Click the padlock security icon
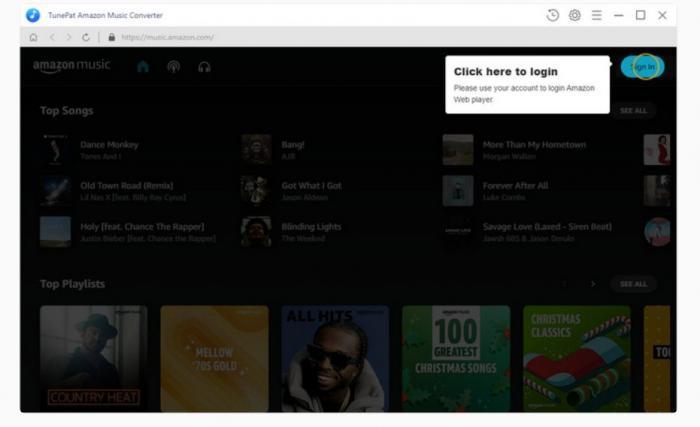 (x=112, y=37)
